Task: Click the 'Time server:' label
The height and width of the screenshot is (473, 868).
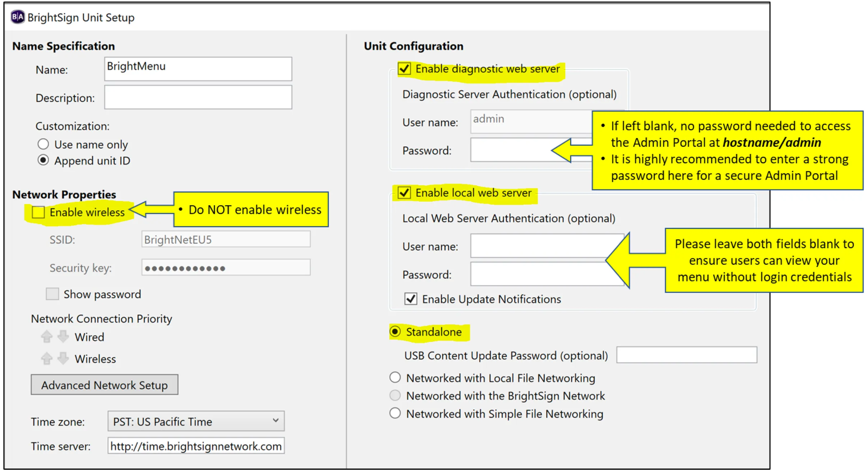Action: [x=61, y=446]
